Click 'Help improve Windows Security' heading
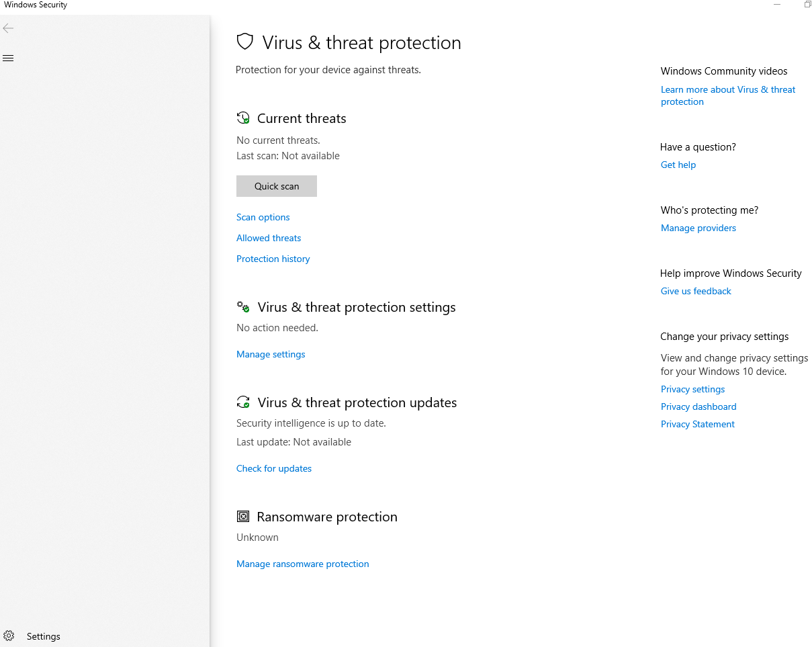 (731, 273)
